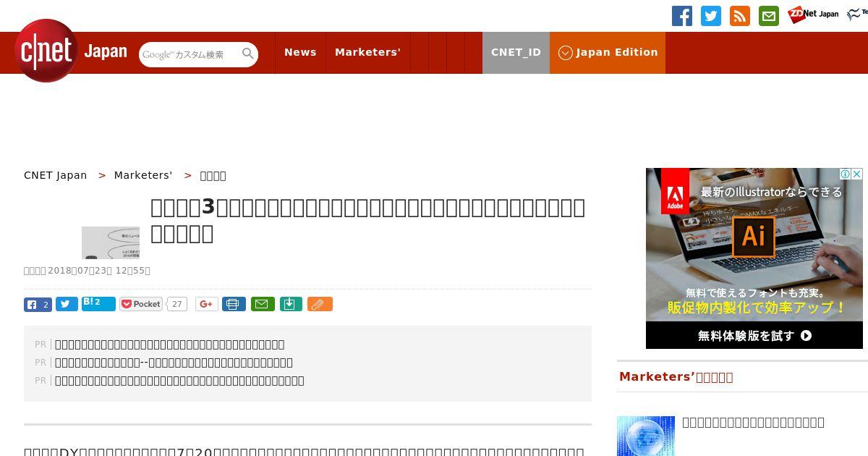This screenshot has width=868, height=456.
Task: Click the magnifier search icon
Action: [248, 54]
